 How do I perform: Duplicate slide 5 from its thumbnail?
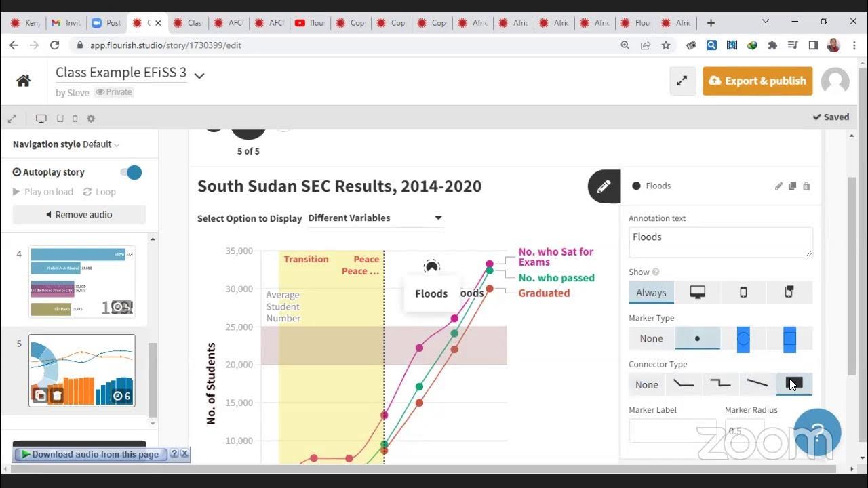coord(40,396)
